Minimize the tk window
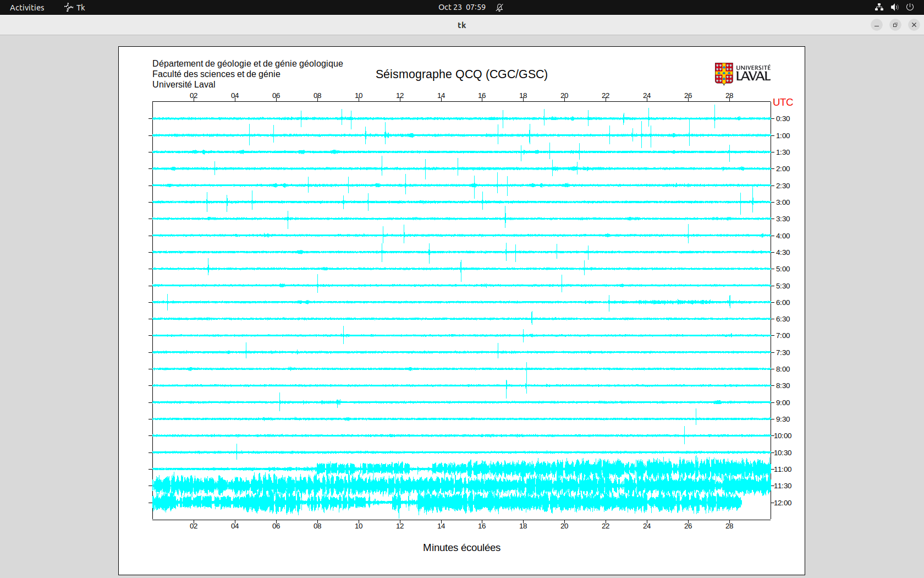 pyautogui.click(x=877, y=25)
